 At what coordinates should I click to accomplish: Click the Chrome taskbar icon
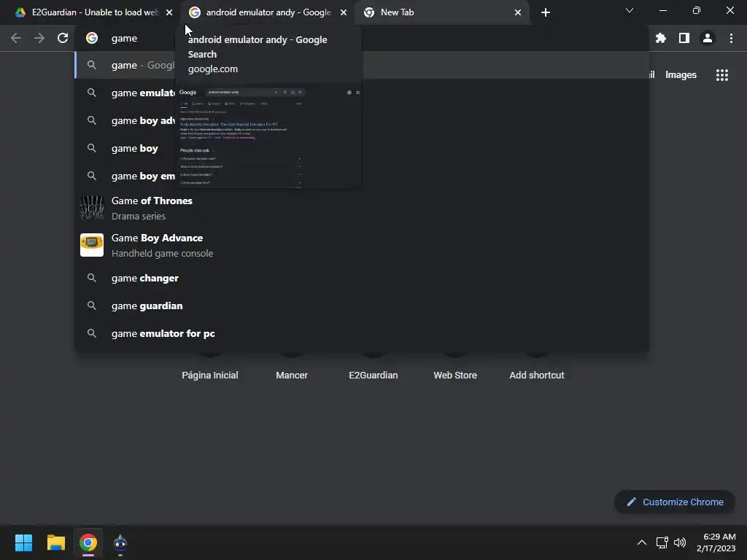88,542
